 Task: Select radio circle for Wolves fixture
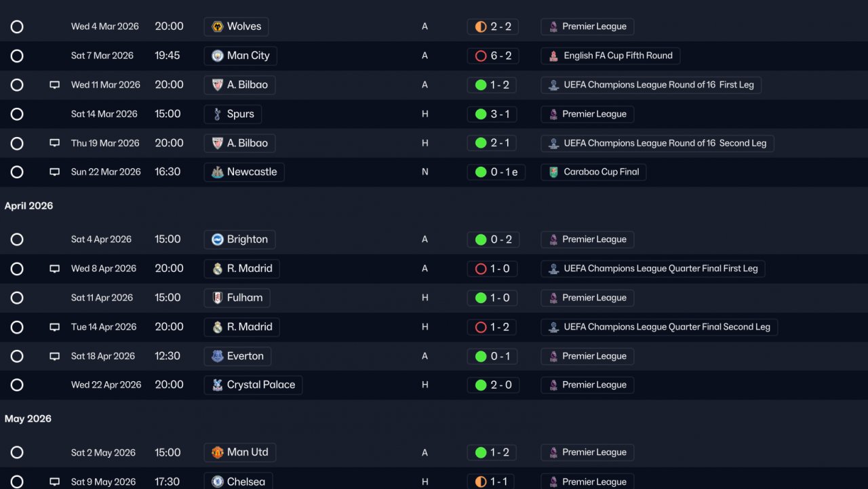tap(17, 26)
